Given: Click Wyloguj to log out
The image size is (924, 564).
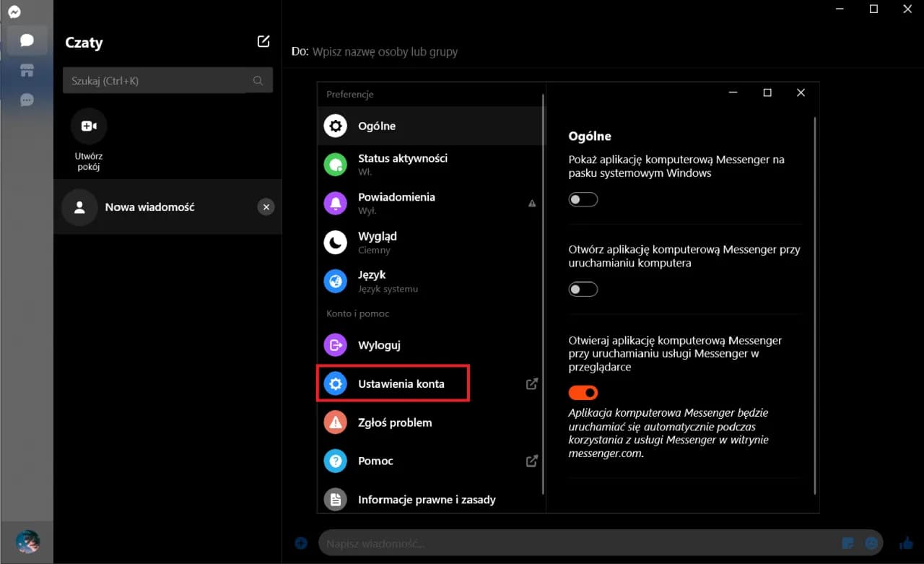Looking at the screenshot, I should point(379,345).
